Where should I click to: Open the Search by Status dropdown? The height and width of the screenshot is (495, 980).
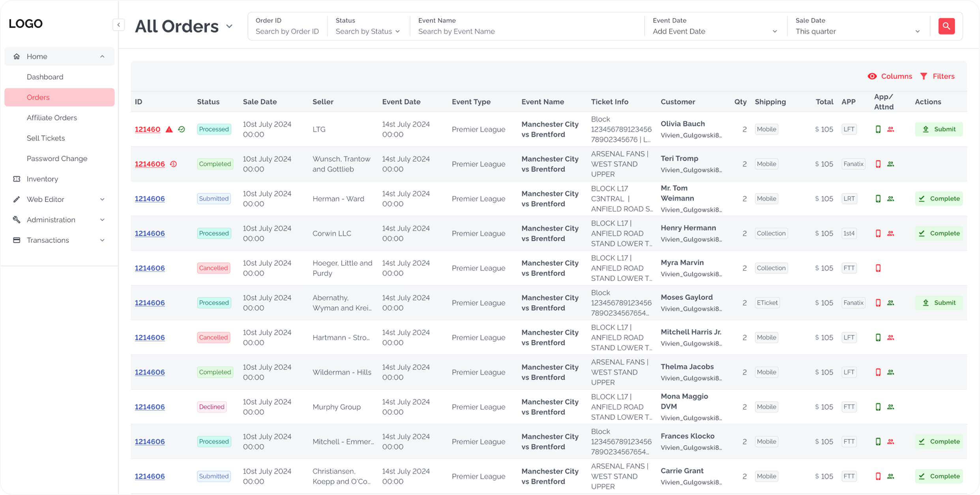[x=367, y=31]
